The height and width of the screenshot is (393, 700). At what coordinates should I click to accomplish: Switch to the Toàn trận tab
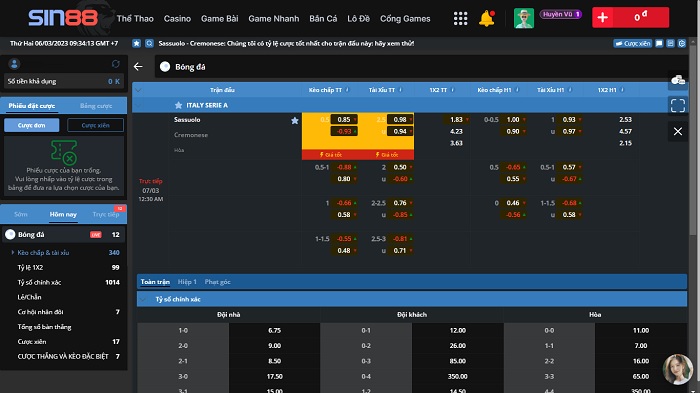click(155, 282)
